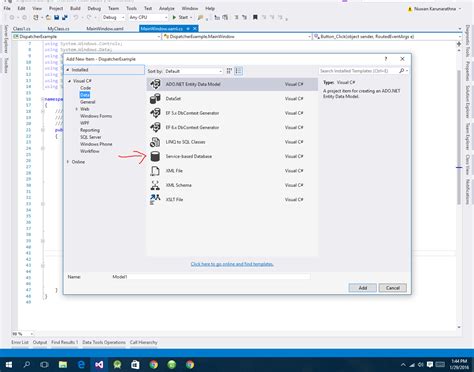Open the Output bottom tab

(40, 342)
